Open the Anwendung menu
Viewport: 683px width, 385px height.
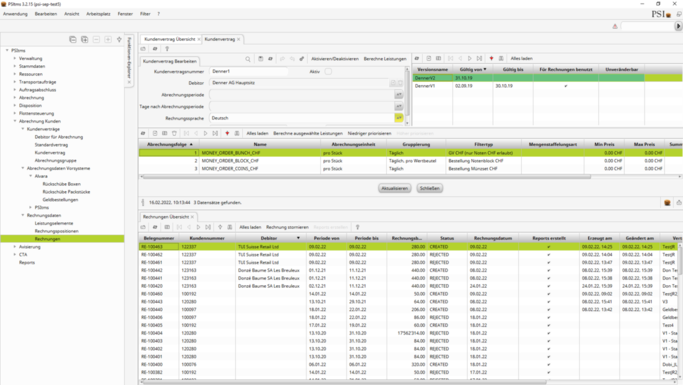click(15, 14)
